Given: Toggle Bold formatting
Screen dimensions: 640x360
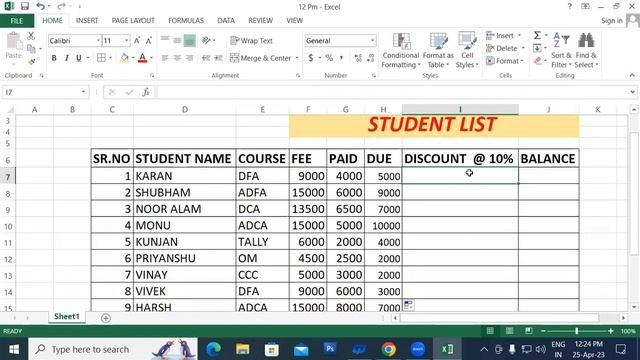Looking at the screenshot, I should pyautogui.click(x=54, y=58).
